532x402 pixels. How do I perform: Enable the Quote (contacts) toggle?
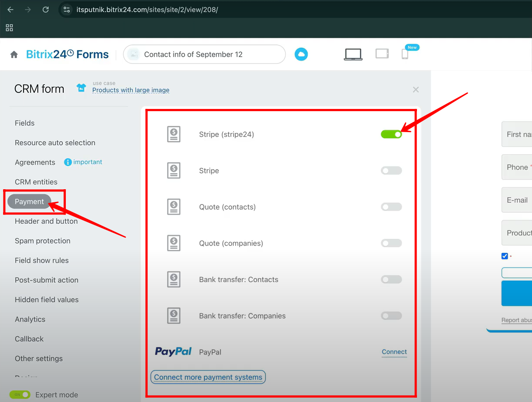click(391, 207)
